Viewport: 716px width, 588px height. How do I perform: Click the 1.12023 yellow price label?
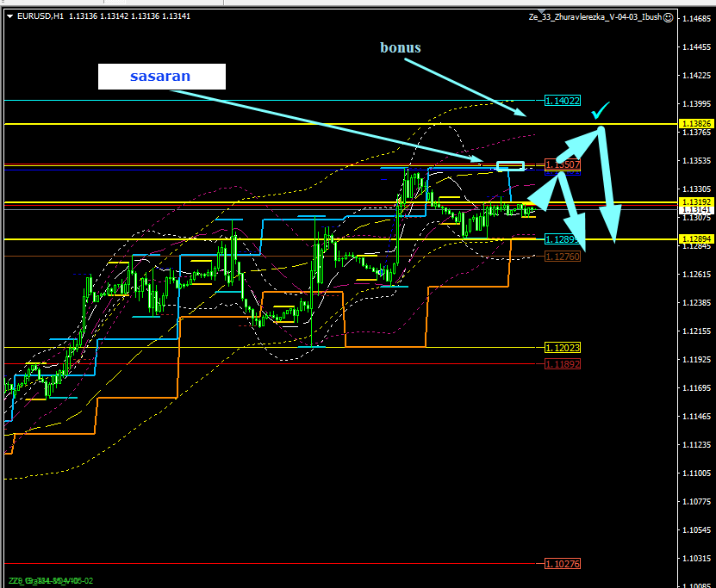(x=562, y=348)
